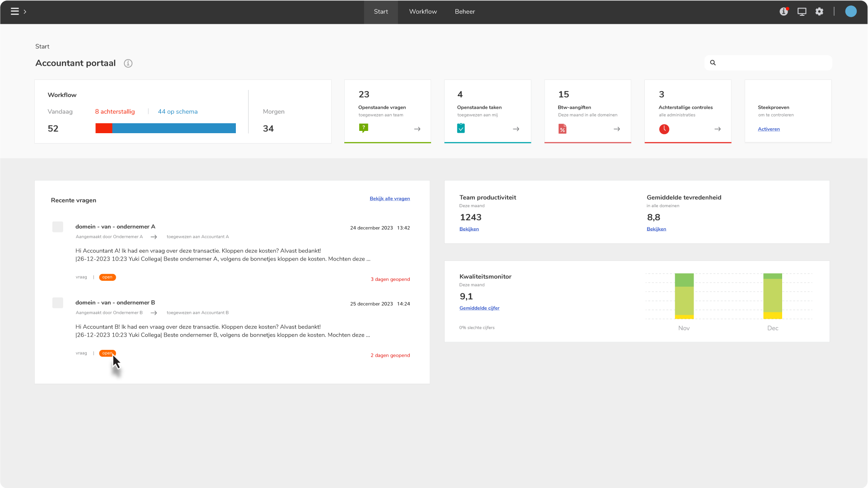Click the red achterstallig segment of workflow bar
Screen dimensions: 868x488
(x=104, y=128)
